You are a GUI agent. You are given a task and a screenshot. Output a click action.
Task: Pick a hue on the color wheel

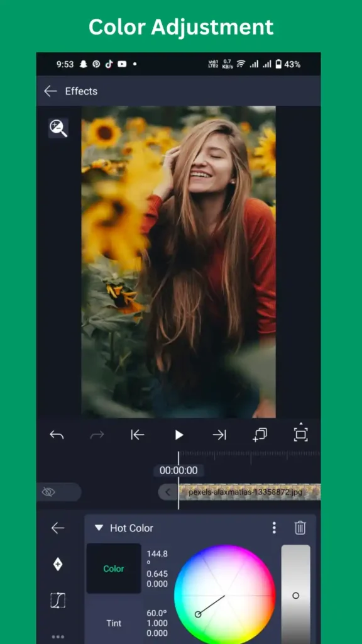click(x=225, y=595)
